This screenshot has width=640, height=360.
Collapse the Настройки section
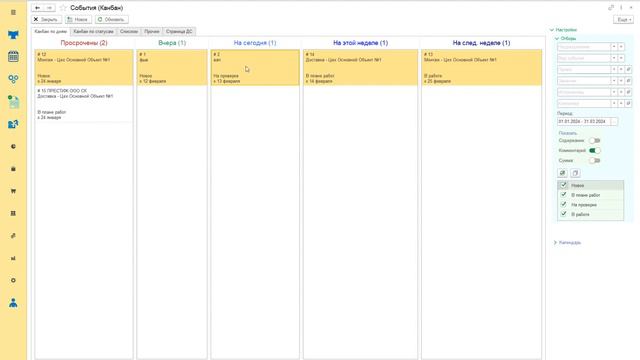(563, 30)
